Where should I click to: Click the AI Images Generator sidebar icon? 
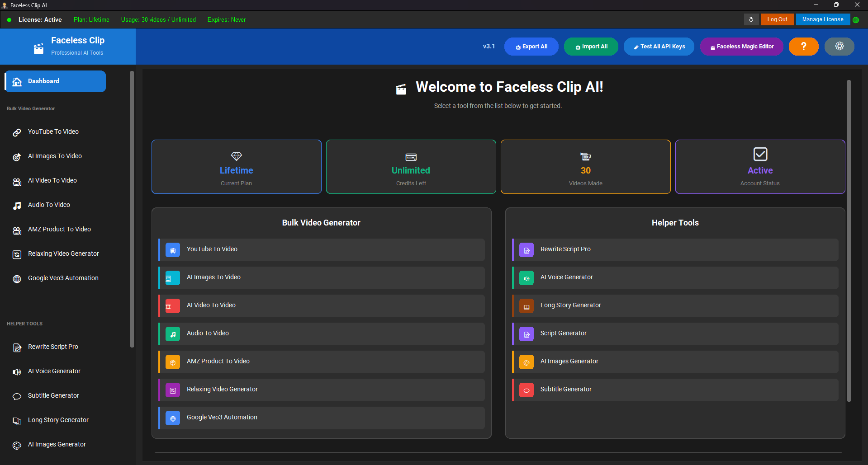click(17, 445)
